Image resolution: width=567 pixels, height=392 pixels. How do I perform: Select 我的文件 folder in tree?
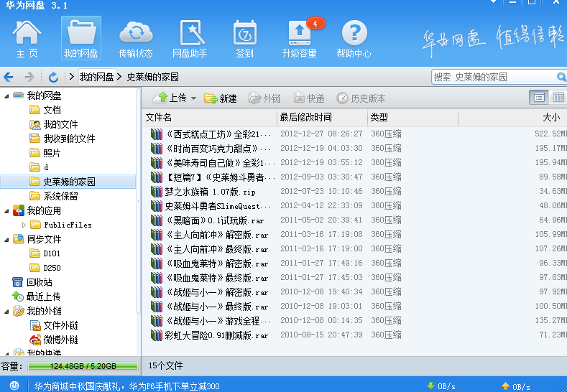[53, 124]
